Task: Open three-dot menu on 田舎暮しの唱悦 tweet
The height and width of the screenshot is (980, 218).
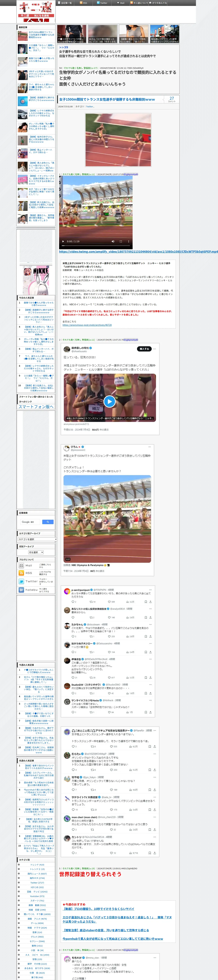Action: 154,349
